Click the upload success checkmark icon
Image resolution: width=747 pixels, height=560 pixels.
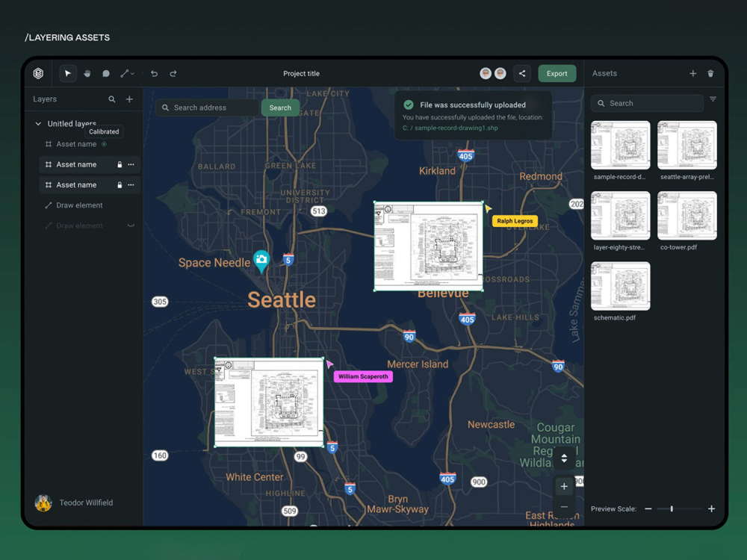[409, 105]
